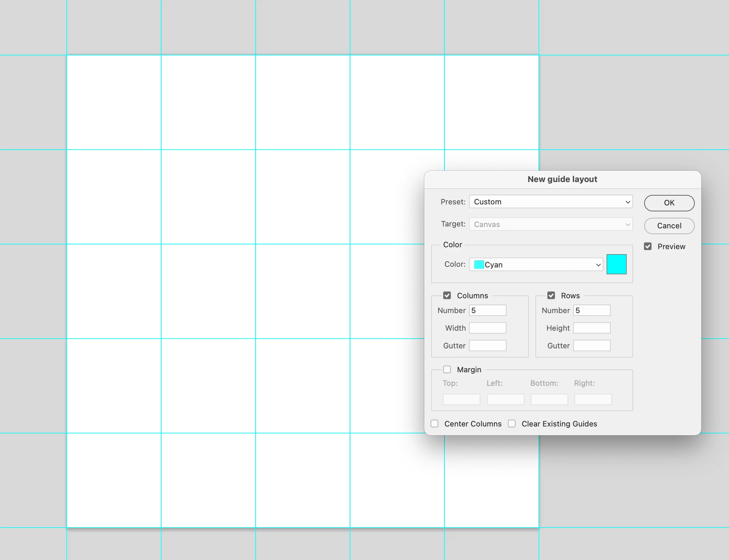
Task: Click the Rows Gutter field
Action: click(x=592, y=346)
